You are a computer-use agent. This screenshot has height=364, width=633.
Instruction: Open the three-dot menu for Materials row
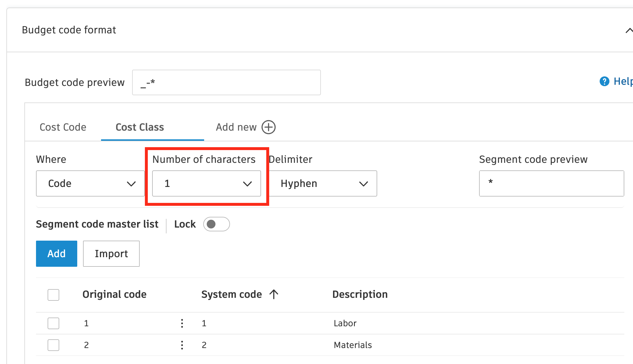pyautogui.click(x=182, y=345)
